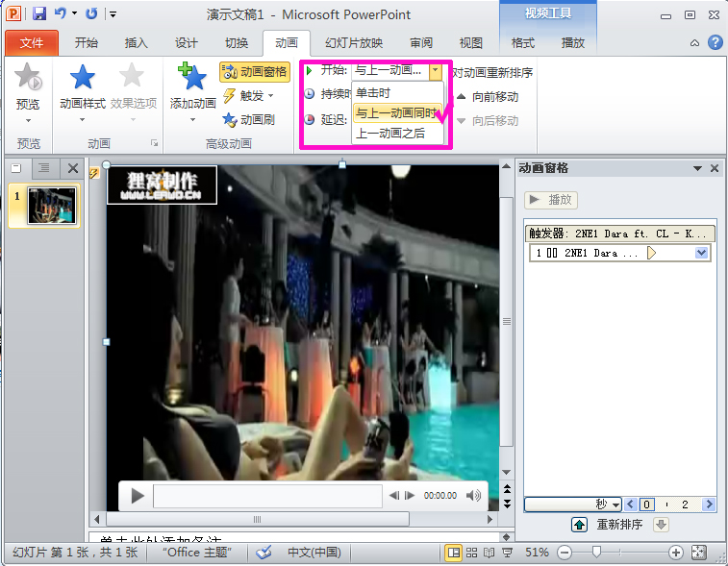Click spell check icon in status bar
The height and width of the screenshot is (566, 728).
coord(264,553)
